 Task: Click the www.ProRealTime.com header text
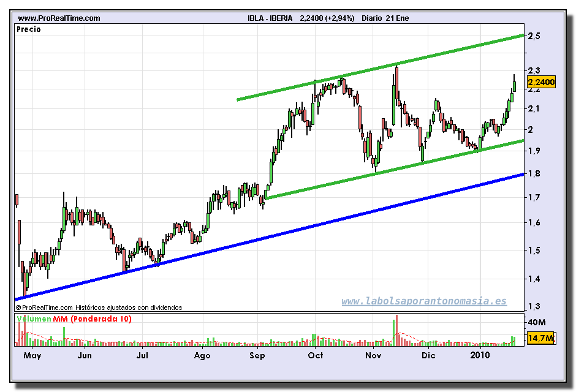coord(59,18)
